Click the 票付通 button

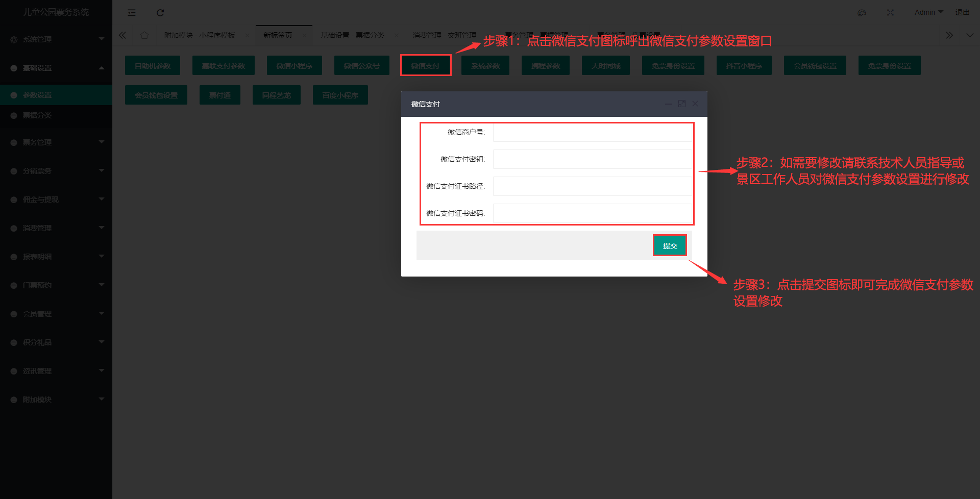[220, 95]
